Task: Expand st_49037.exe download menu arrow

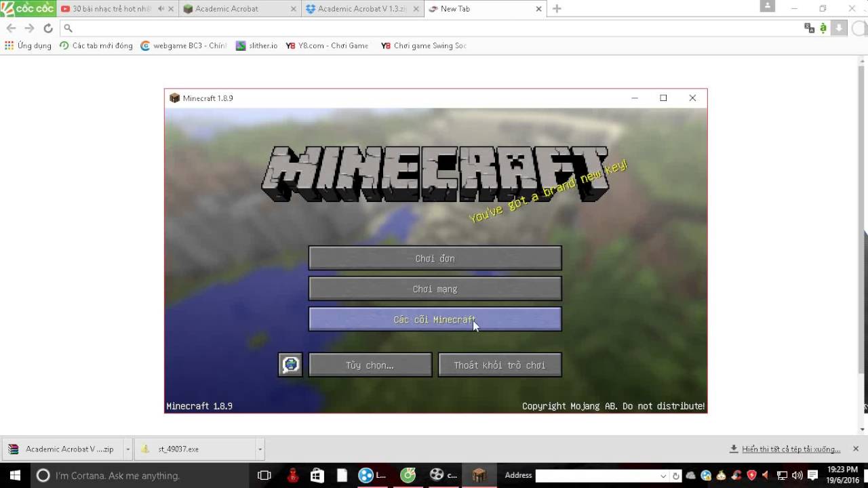Action: click(x=260, y=449)
